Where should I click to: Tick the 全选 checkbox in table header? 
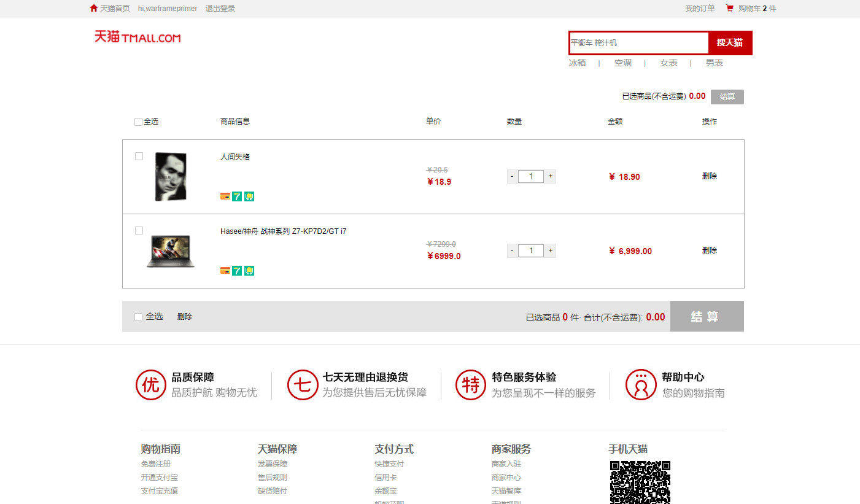tap(138, 122)
